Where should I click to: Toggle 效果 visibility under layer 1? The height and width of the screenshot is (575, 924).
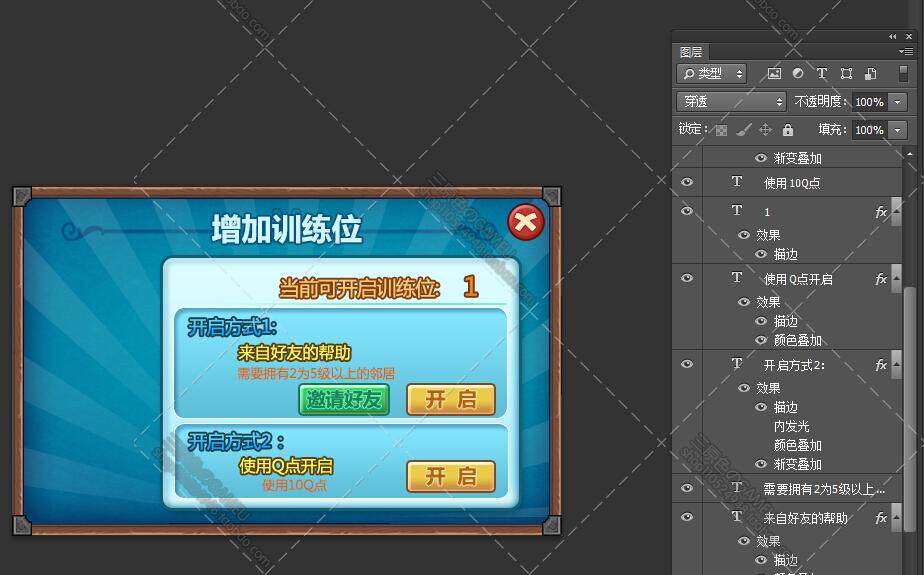point(744,235)
